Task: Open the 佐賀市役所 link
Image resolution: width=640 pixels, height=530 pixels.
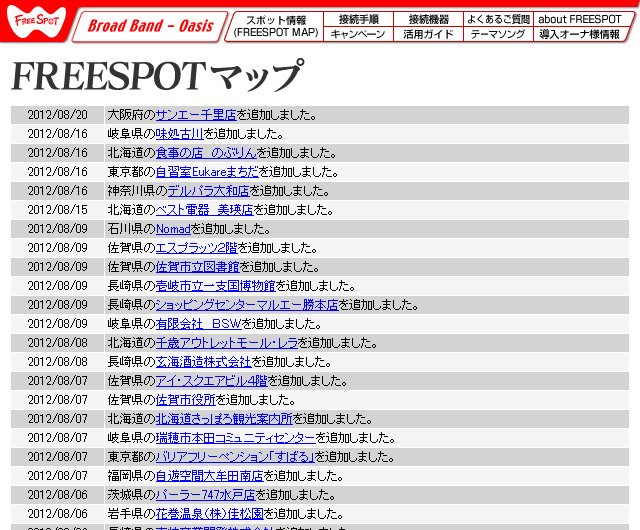Action: (186, 399)
